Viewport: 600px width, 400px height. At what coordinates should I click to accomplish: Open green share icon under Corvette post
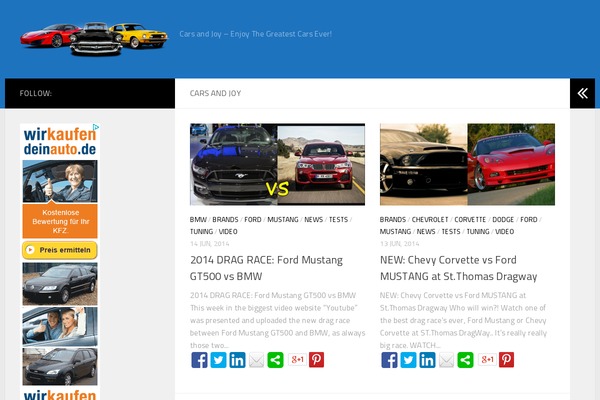[x=465, y=360]
